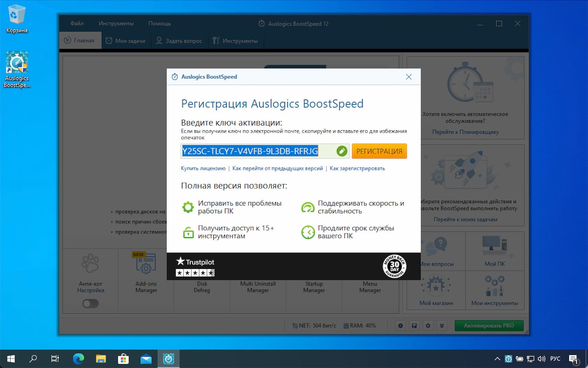The image size is (588, 368).
Task: Click the Перейти к Планировщику link
Action: click(x=465, y=132)
